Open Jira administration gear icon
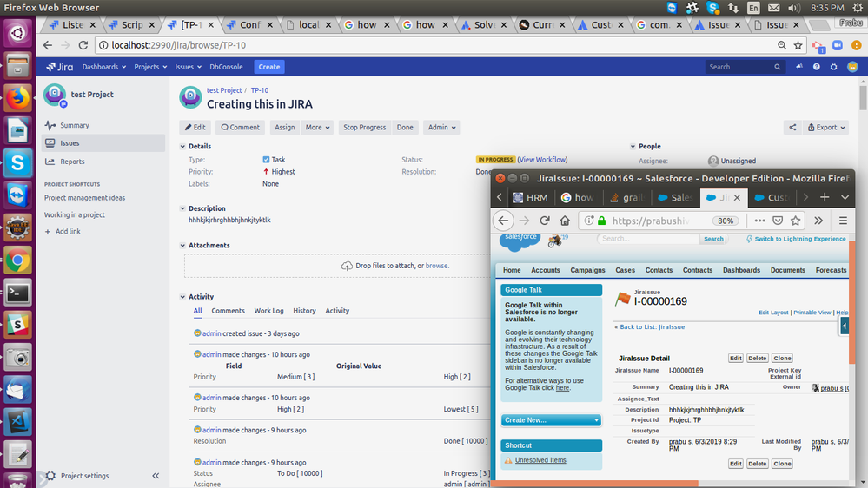868x488 pixels. [x=833, y=67]
